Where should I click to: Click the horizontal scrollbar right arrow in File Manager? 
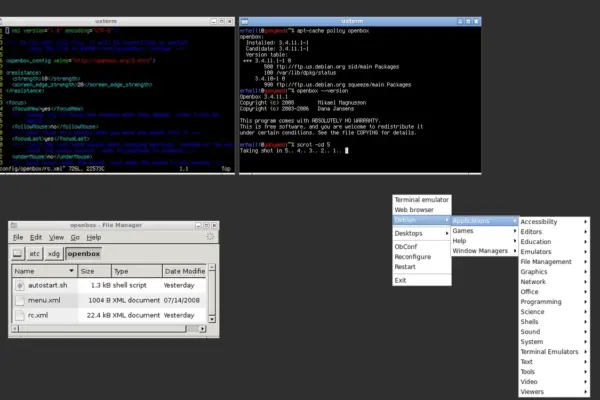[x=202, y=328]
